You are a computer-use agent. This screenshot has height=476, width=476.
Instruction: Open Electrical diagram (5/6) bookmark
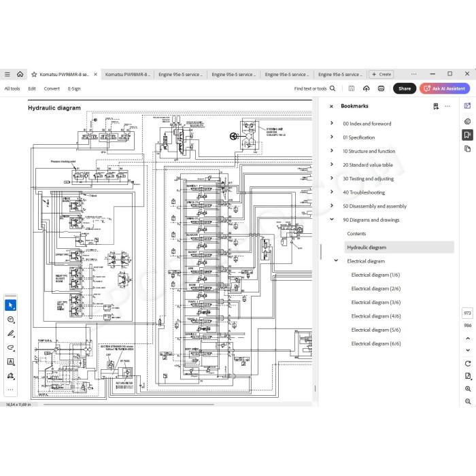click(376, 330)
